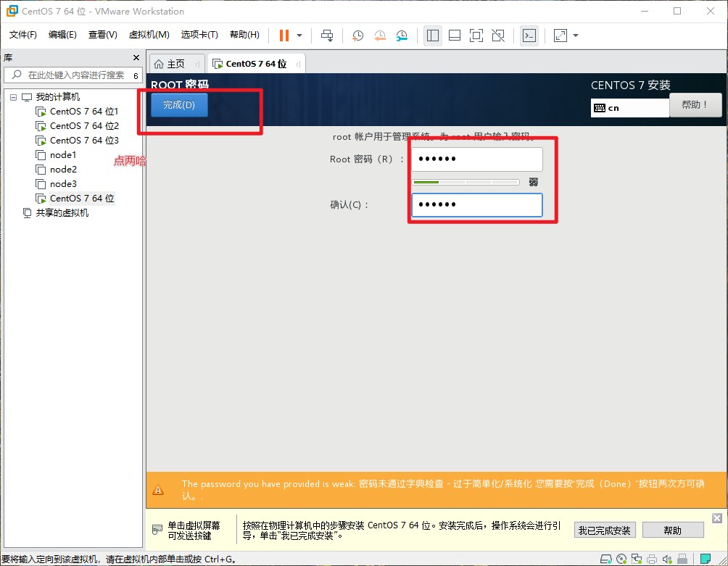Select node2 in the library tree

click(62, 170)
